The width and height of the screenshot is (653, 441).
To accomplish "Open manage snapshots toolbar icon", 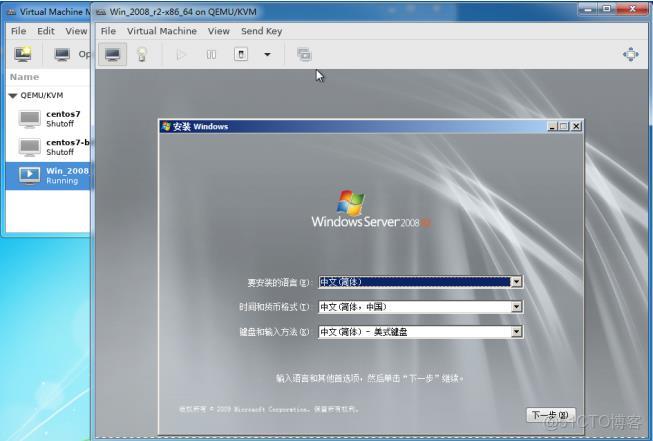I will click(x=304, y=55).
